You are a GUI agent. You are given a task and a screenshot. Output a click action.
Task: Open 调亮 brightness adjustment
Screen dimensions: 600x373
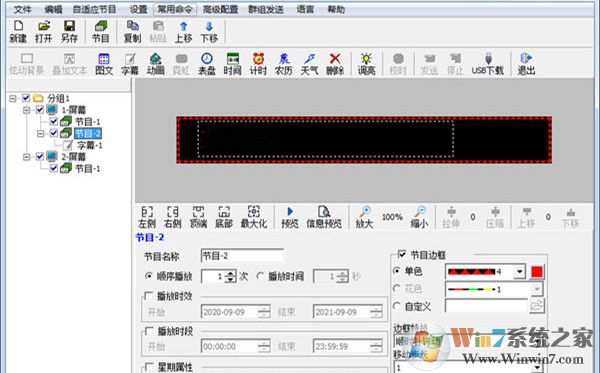(x=366, y=64)
